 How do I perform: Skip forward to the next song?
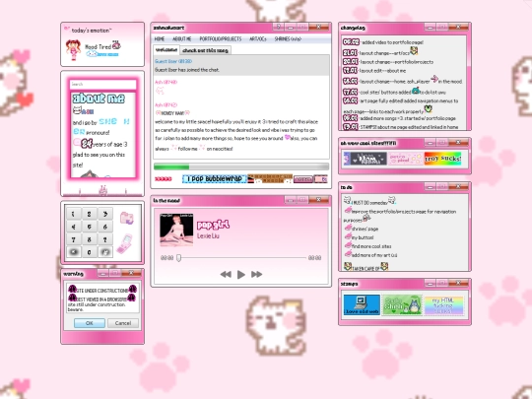pos(256,274)
